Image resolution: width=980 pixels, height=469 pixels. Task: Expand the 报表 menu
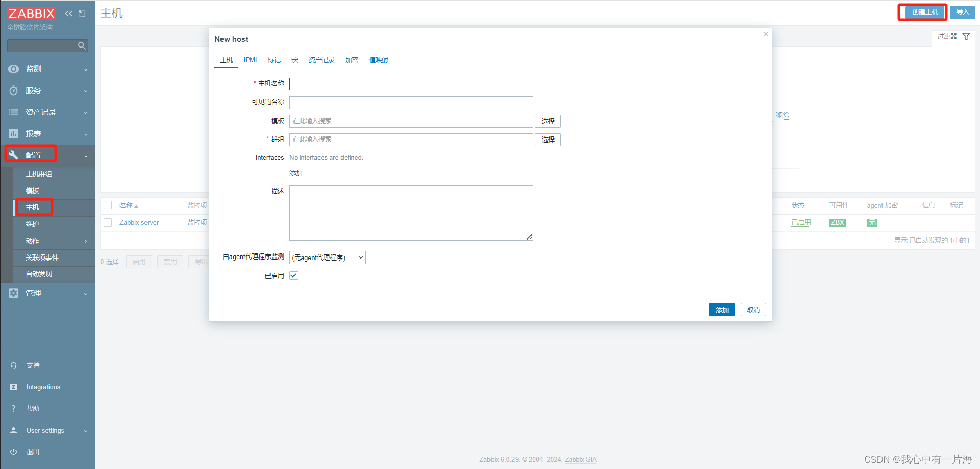pos(86,134)
